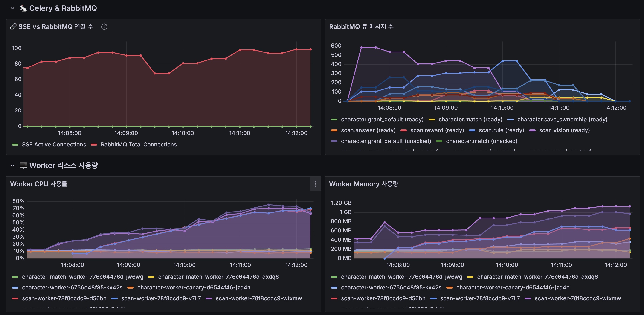Select character-worker-canary-d6544f46-jzq4n in the Memory legend
The width and height of the screenshot is (644, 315).
(513, 287)
